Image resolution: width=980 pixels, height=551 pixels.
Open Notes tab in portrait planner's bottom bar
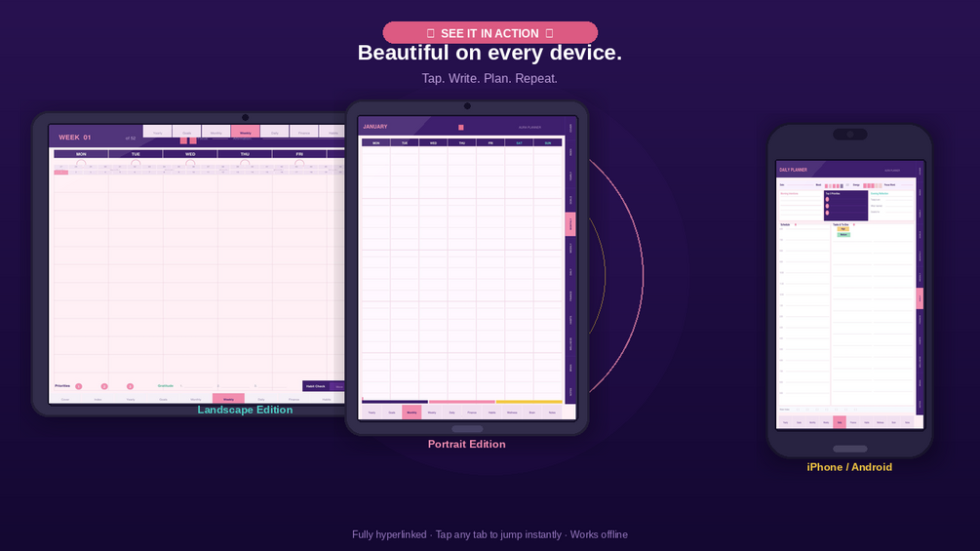[552, 413]
